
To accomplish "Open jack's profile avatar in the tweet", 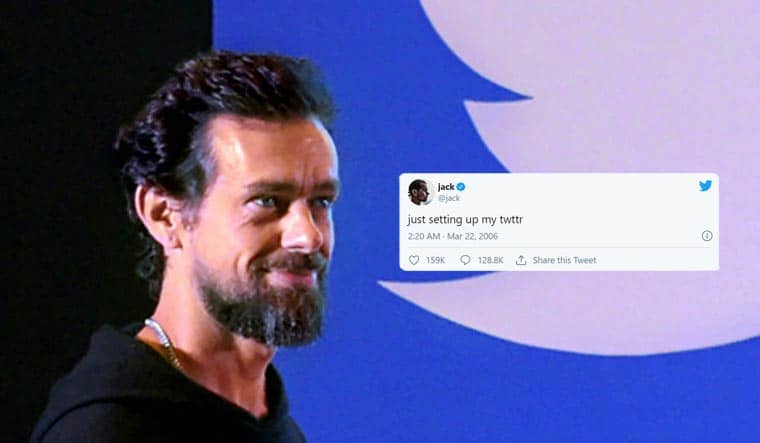I will pos(420,192).
